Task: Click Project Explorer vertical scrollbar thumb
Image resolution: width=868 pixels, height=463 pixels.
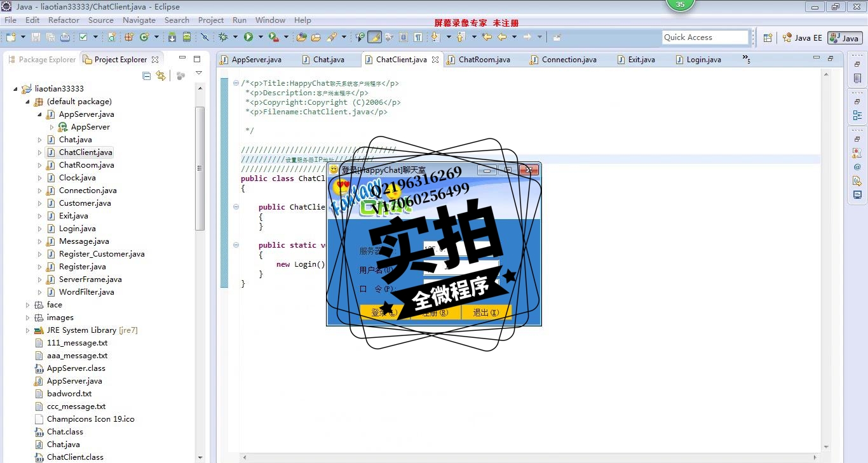Action: pos(200,168)
